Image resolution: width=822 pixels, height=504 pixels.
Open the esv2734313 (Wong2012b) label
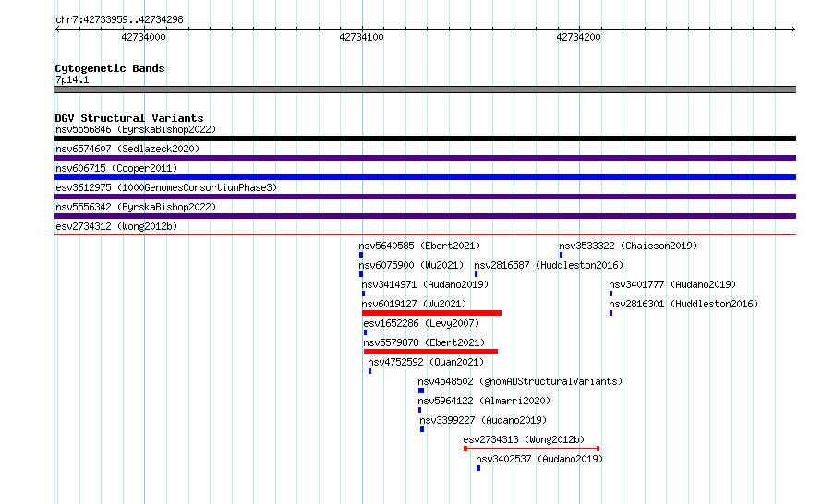click(524, 439)
